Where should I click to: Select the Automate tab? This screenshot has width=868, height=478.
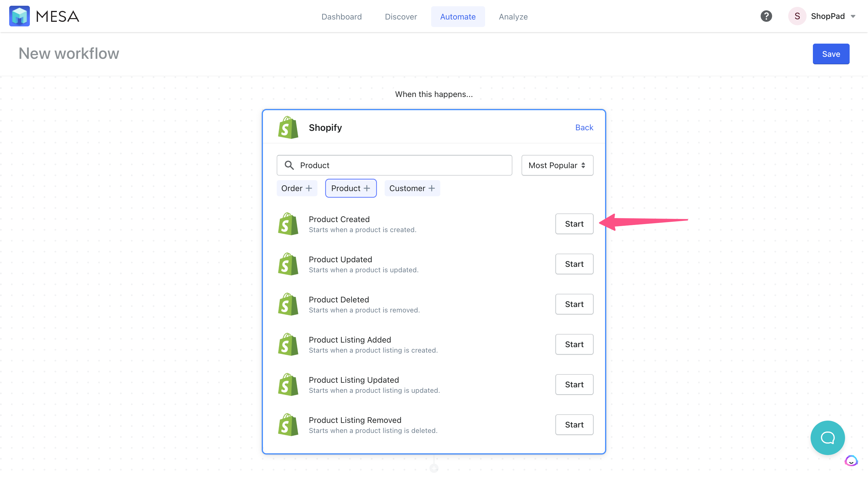pyautogui.click(x=458, y=17)
